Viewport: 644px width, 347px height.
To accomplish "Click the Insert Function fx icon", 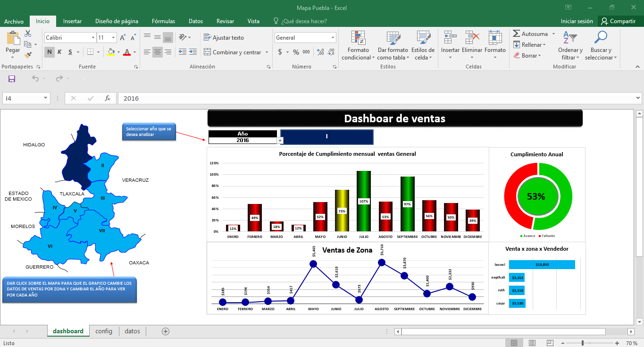I will [108, 98].
